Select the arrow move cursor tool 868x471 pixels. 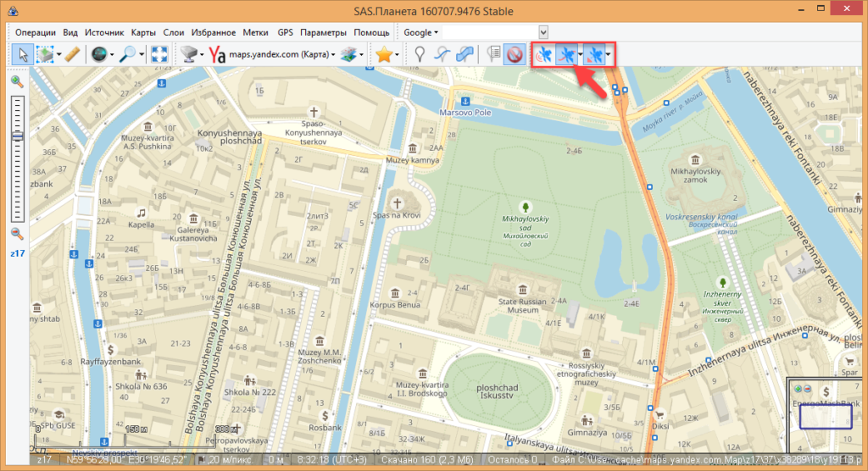(23, 55)
